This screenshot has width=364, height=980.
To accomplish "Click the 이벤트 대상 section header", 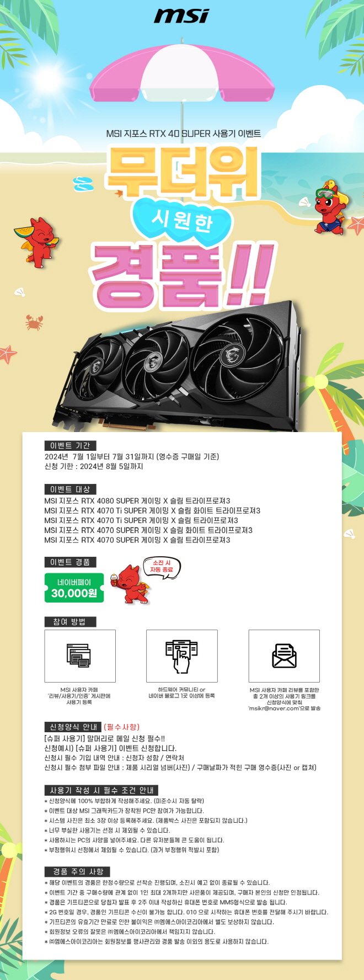I will point(70,489).
